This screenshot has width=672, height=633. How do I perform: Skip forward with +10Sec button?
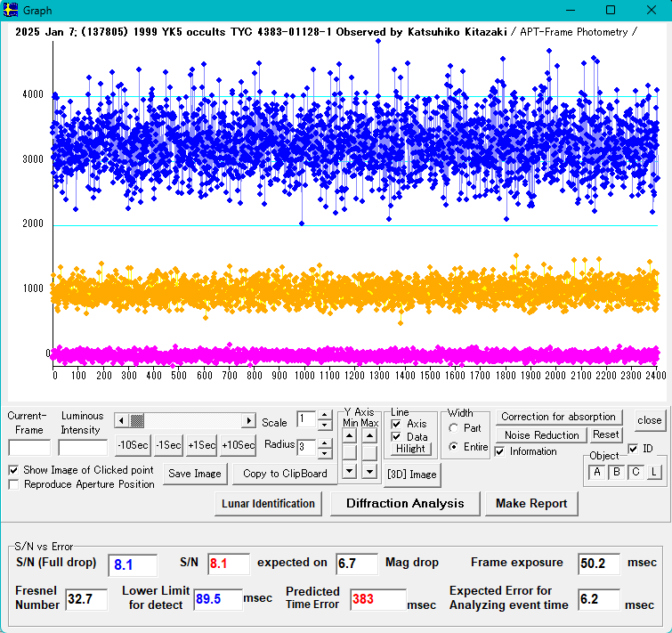238,445
